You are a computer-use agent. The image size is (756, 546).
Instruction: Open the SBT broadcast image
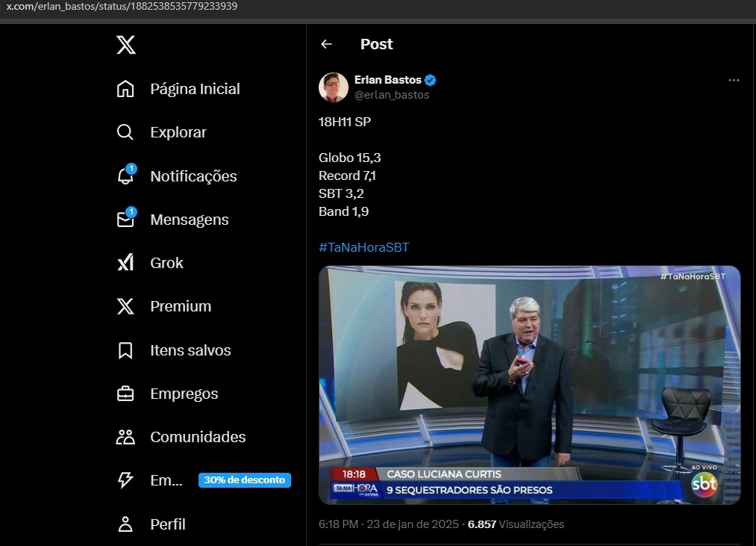coord(529,385)
